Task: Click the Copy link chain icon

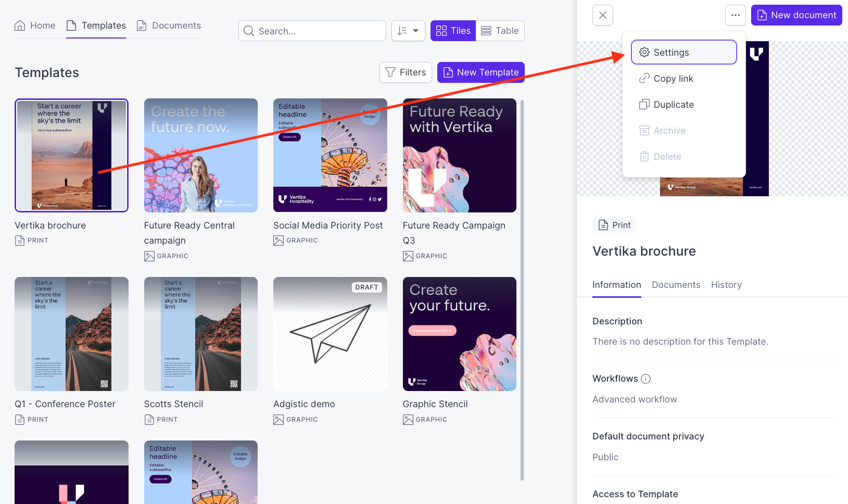Action: 644,78
